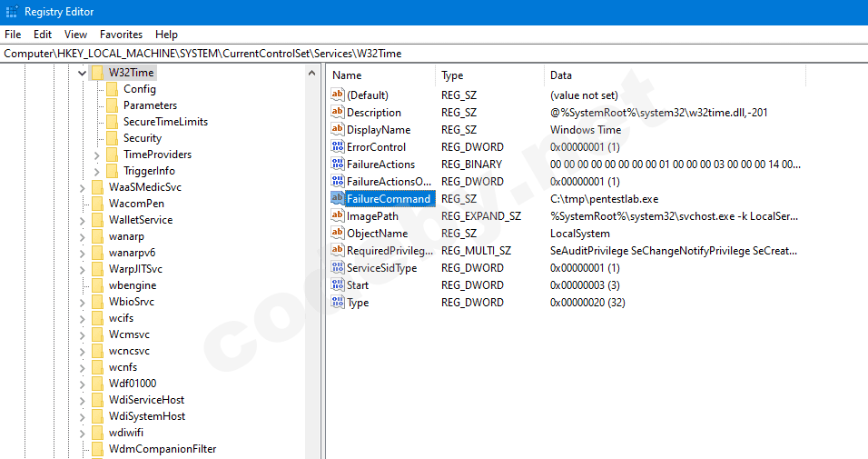Click the FailureActions binary value icon
Image resolution: width=868 pixels, height=459 pixels.
pyautogui.click(x=337, y=164)
